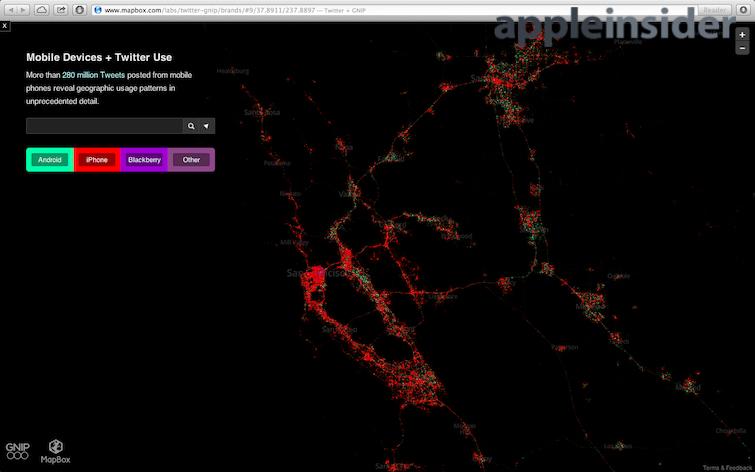Zoom in the map with plus button
The image size is (755, 472).
pos(742,36)
